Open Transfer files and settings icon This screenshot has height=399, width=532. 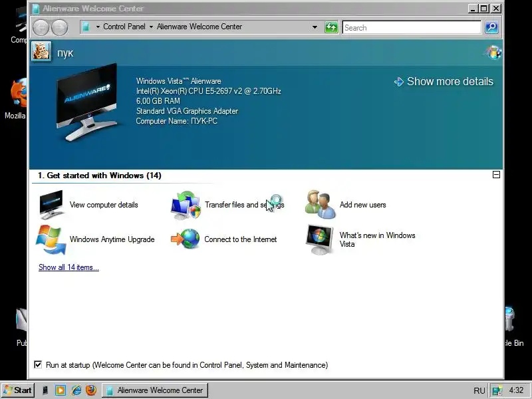(x=186, y=205)
